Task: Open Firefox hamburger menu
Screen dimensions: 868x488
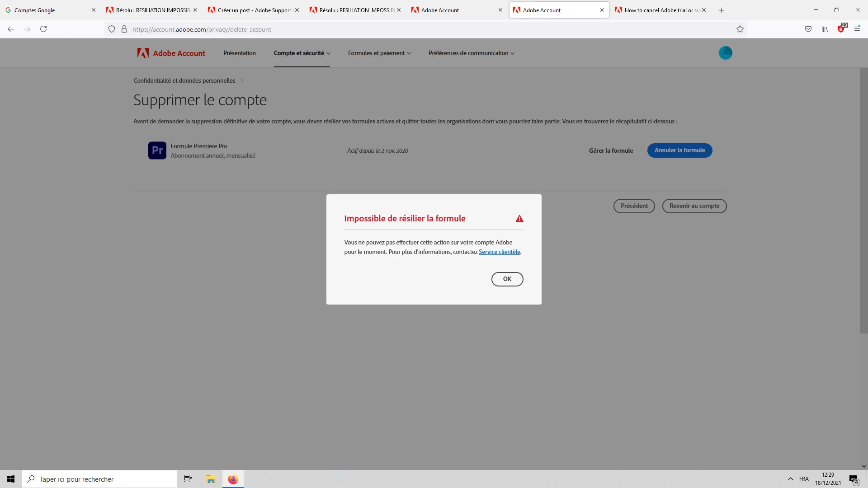Action: point(857,29)
